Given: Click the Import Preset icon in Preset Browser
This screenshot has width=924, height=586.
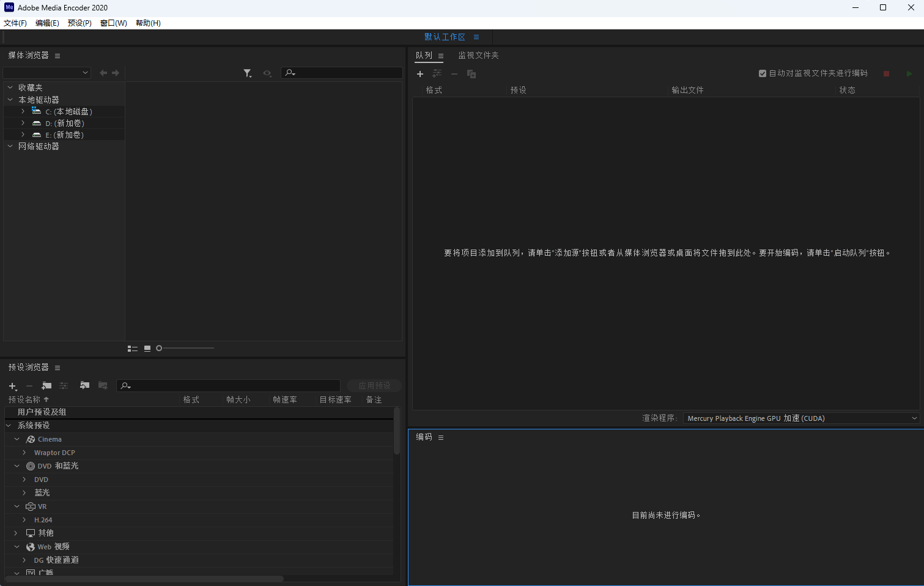Looking at the screenshot, I should tap(84, 386).
